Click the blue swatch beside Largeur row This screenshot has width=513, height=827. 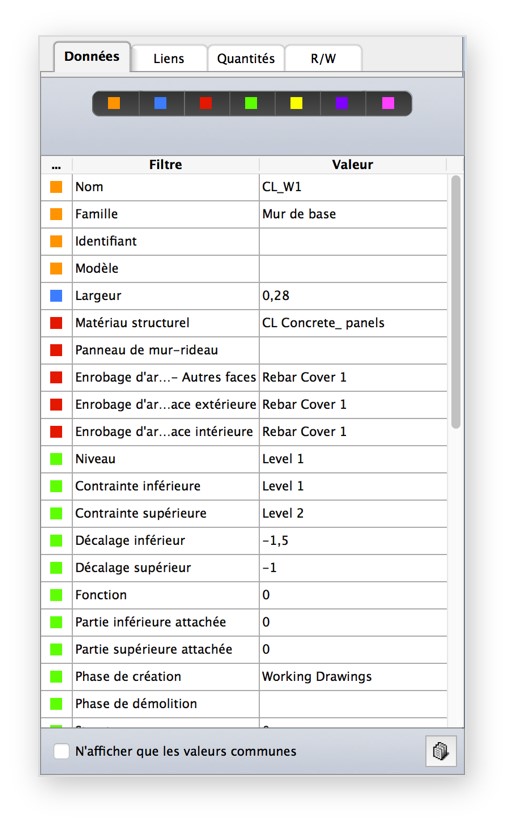pos(56,295)
